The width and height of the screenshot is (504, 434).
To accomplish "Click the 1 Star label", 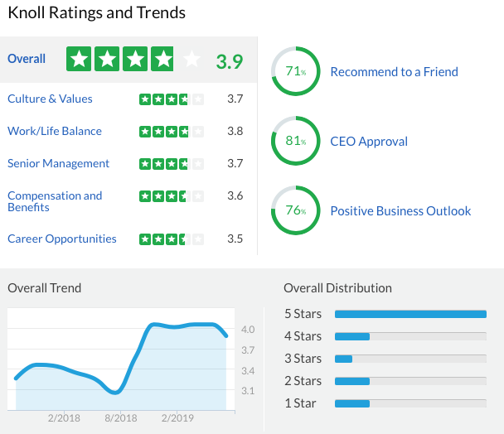I will tap(300, 403).
